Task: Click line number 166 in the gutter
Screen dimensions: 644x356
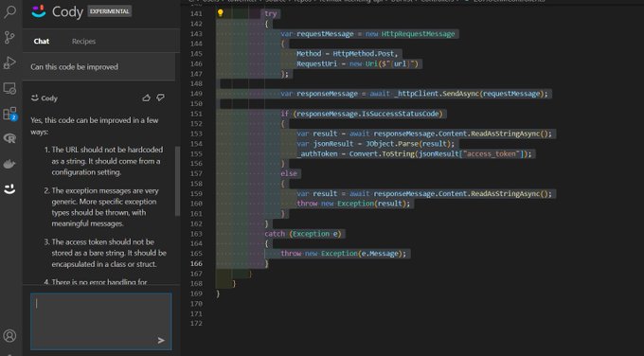Action: pos(196,263)
